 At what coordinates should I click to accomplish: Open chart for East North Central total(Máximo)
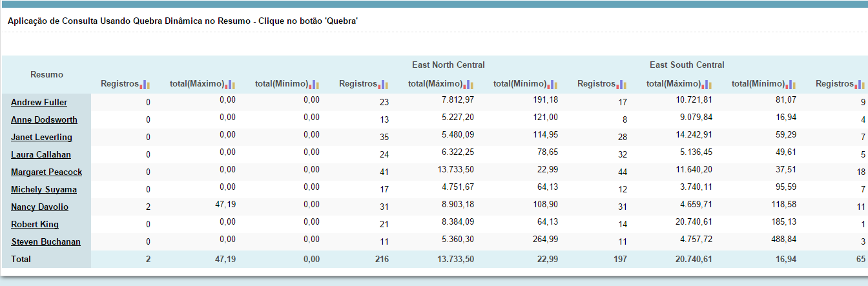pyautogui.click(x=469, y=85)
